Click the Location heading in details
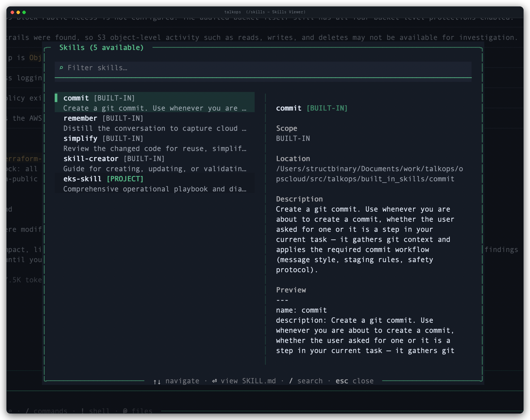The height and width of the screenshot is (420, 530). click(293, 159)
